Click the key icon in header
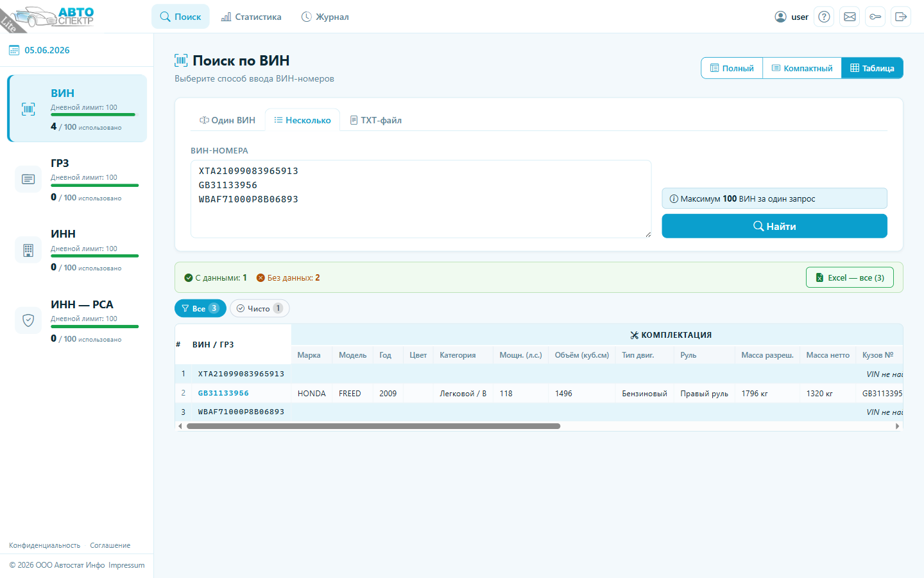Screen dimensions: 924x578 tap(875, 17)
